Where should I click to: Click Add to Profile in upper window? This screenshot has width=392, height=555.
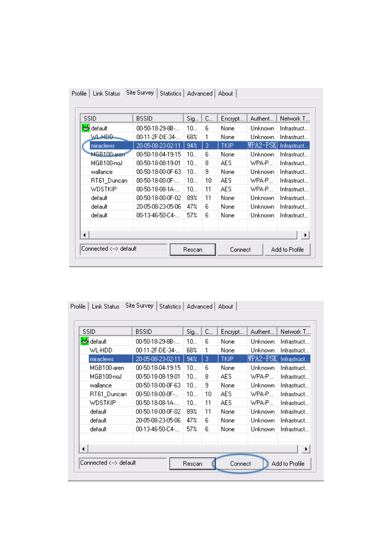click(x=288, y=250)
